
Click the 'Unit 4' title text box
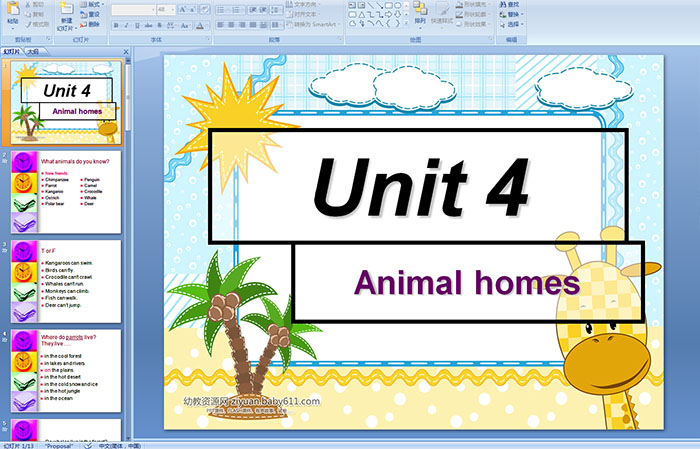tap(418, 186)
